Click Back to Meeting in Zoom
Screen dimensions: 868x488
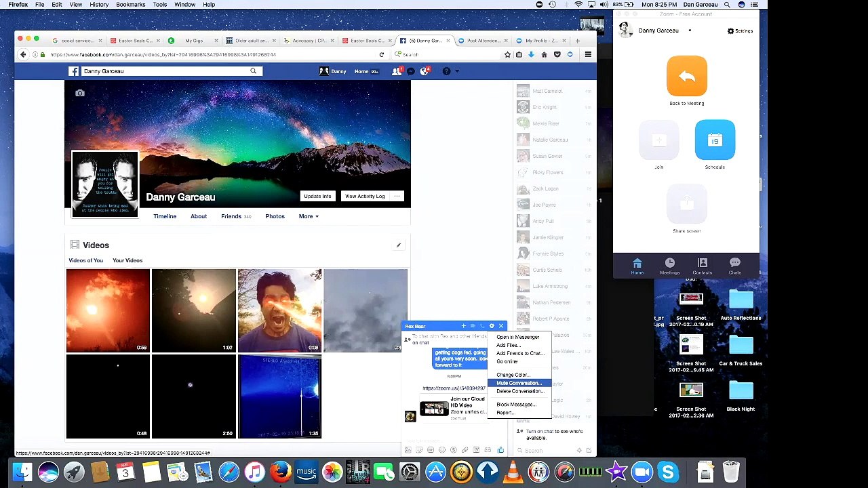(687, 76)
